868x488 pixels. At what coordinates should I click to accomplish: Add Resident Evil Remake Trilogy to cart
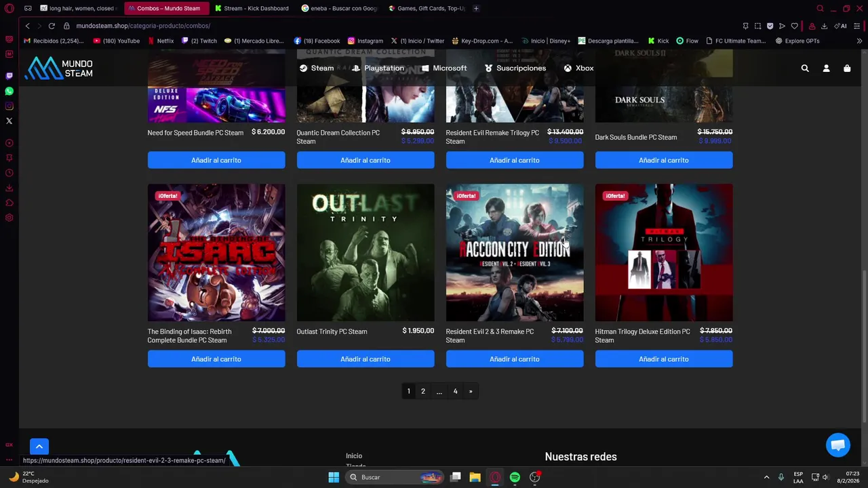[x=515, y=160]
